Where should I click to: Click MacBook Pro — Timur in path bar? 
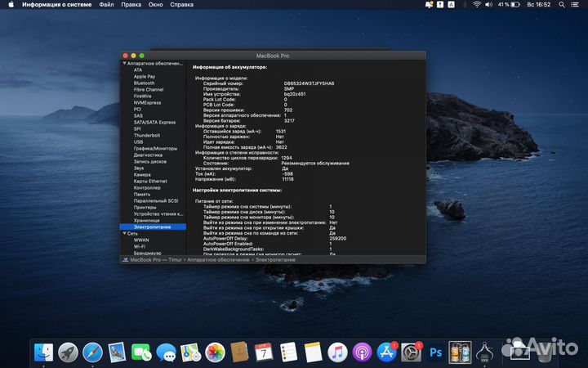pos(156,260)
